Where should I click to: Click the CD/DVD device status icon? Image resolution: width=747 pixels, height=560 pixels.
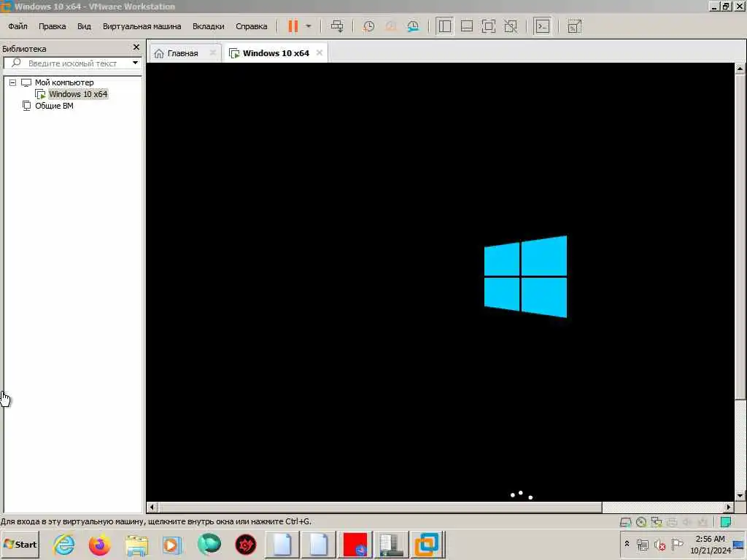tap(641, 522)
